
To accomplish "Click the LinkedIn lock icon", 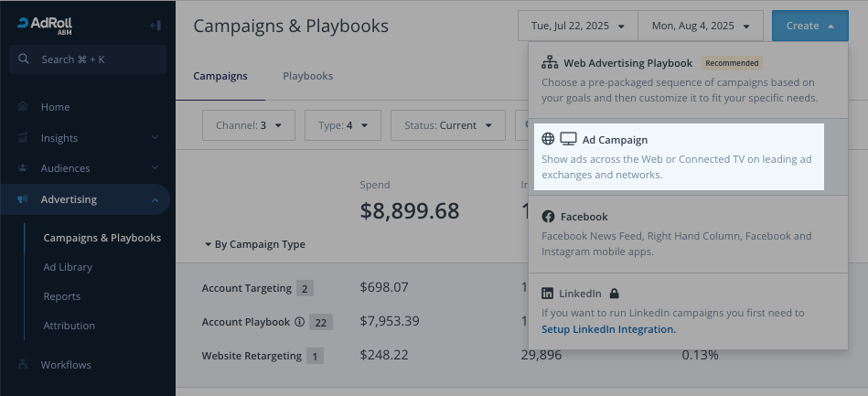I will (x=615, y=294).
